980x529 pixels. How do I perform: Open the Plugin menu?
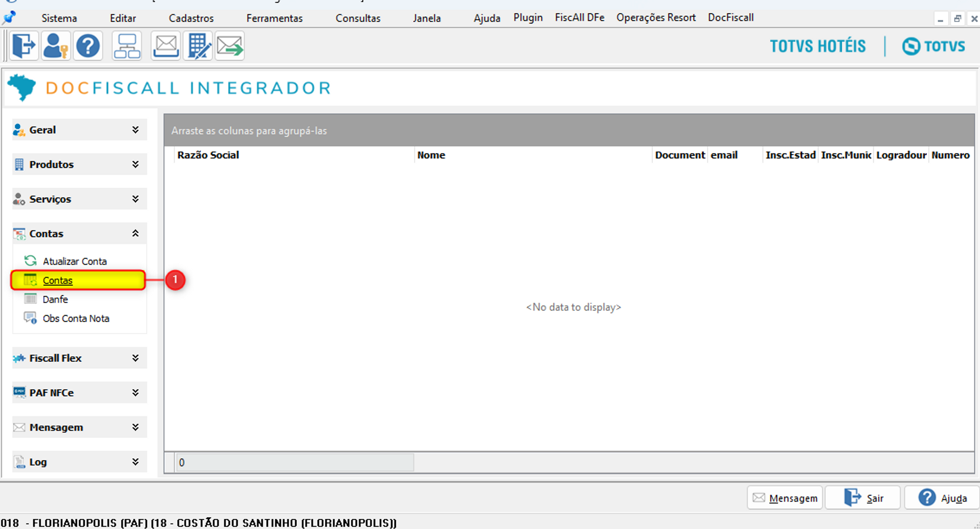pos(528,18)
